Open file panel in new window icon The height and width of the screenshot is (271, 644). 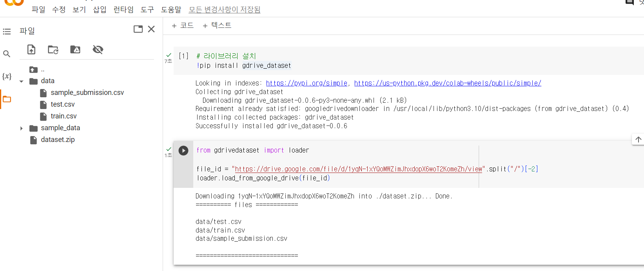[138, 29]
